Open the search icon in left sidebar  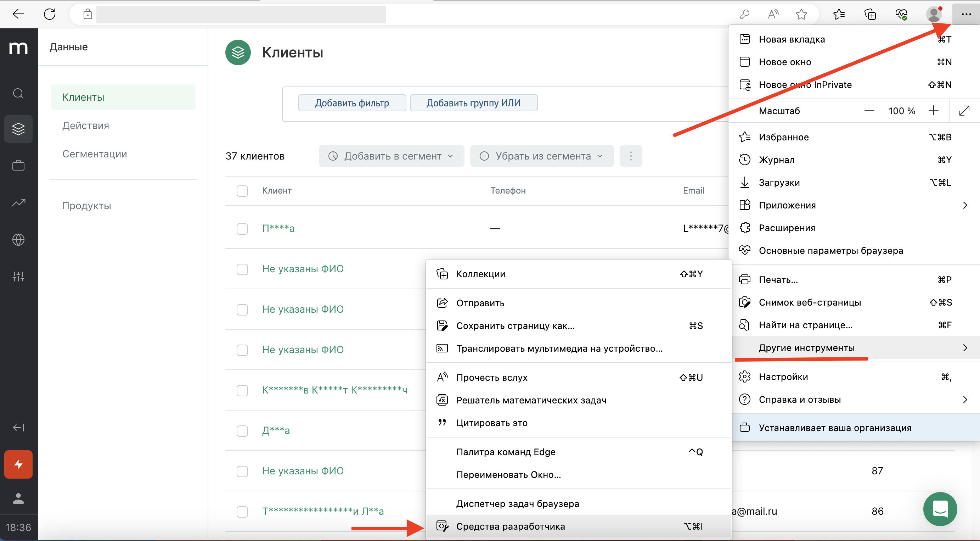click(18, 93)
